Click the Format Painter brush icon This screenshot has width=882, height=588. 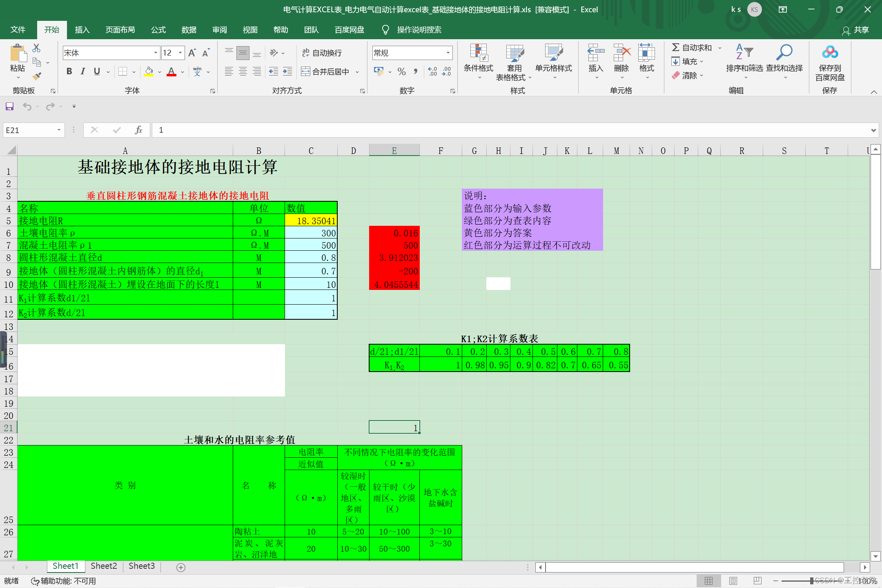tap(37, 76)
